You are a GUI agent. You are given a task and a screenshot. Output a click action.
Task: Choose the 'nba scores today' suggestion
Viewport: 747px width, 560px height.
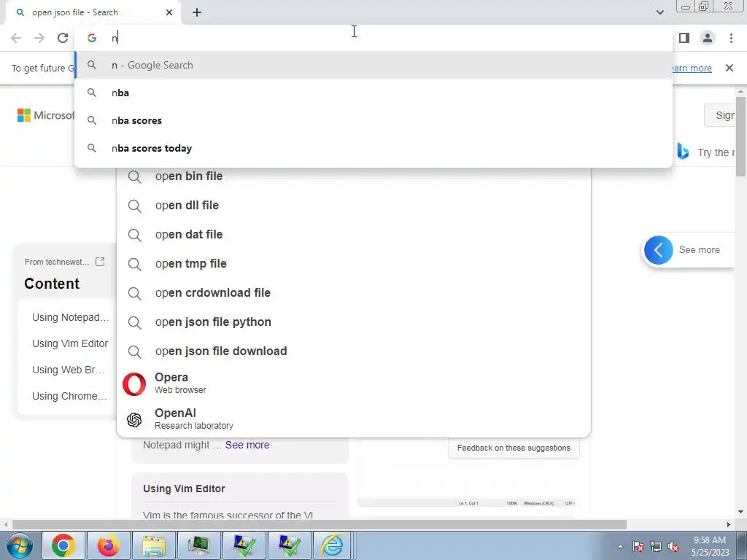(373, 148)
